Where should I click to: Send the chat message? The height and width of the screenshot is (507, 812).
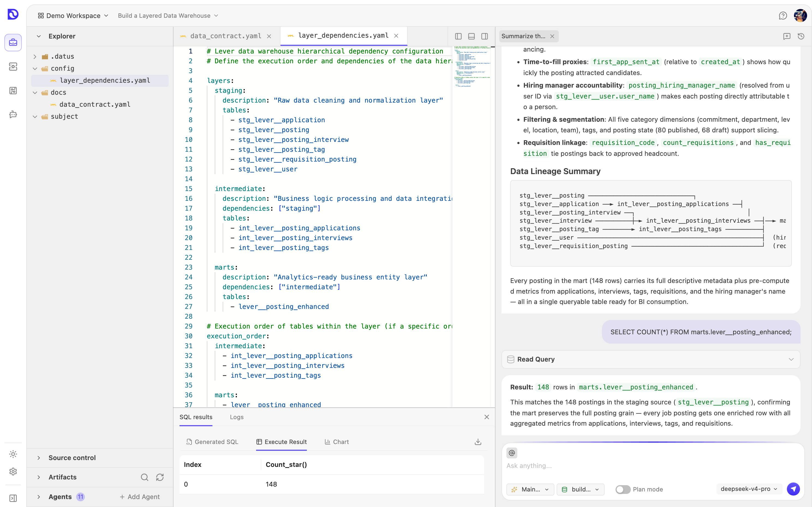[793, 489]
